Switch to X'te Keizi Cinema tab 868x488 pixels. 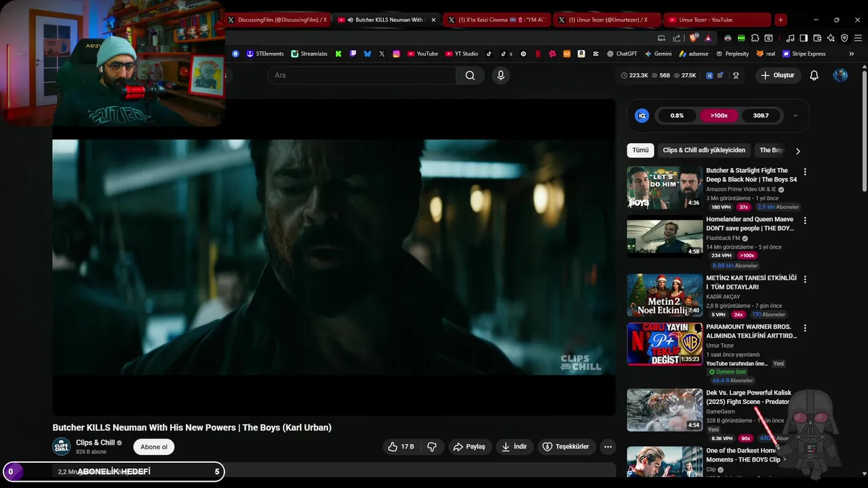497,20
